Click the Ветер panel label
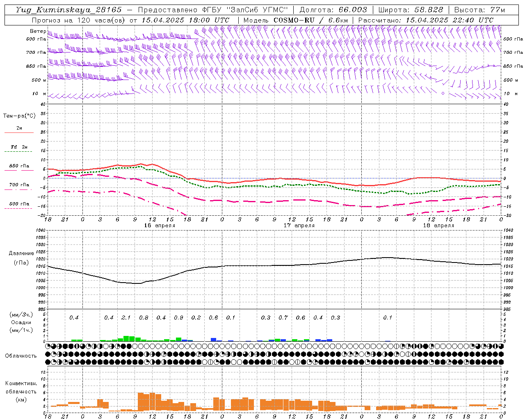This screenshot has width=525, height=420. [x=38, y=31]
